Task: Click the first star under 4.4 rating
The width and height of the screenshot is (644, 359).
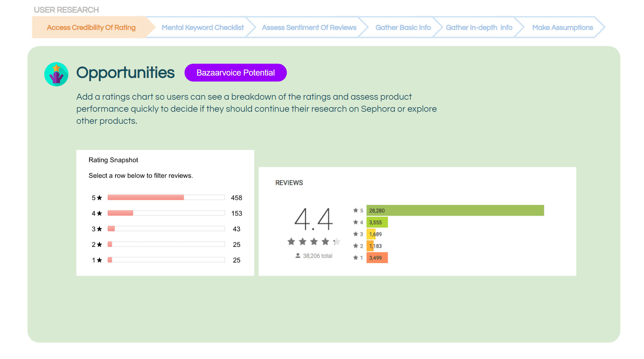Action: click(291, 242)
